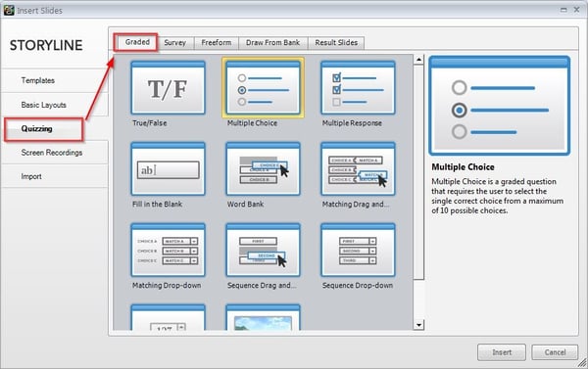
Task: Pick the Matching Drop-down question type
Action: 168,250
